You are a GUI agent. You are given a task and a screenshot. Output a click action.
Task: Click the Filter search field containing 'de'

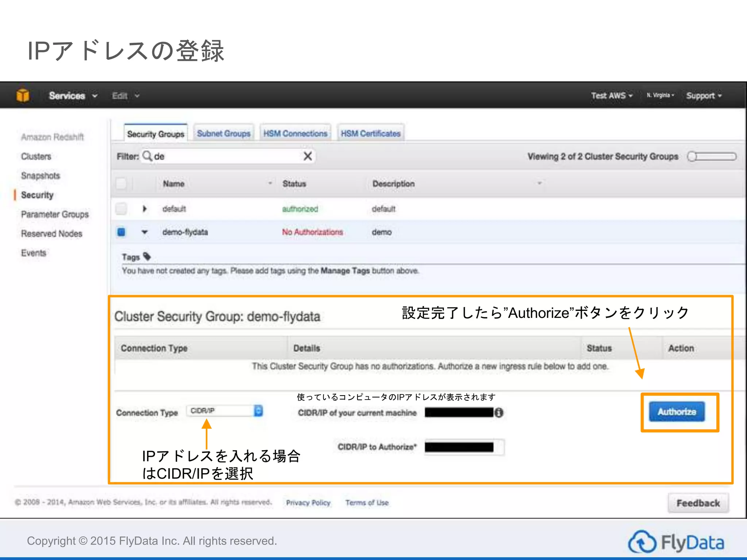228,156
